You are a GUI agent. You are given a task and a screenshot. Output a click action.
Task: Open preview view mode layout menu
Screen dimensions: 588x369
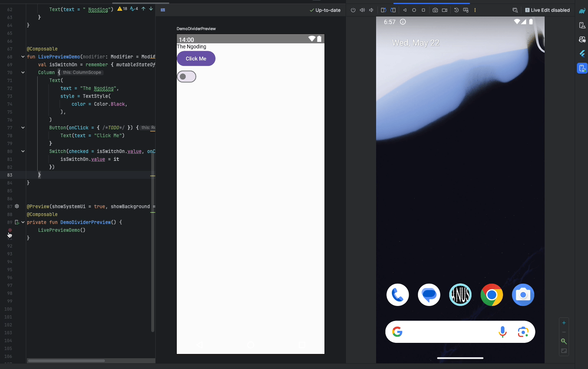tap(163, 10)
